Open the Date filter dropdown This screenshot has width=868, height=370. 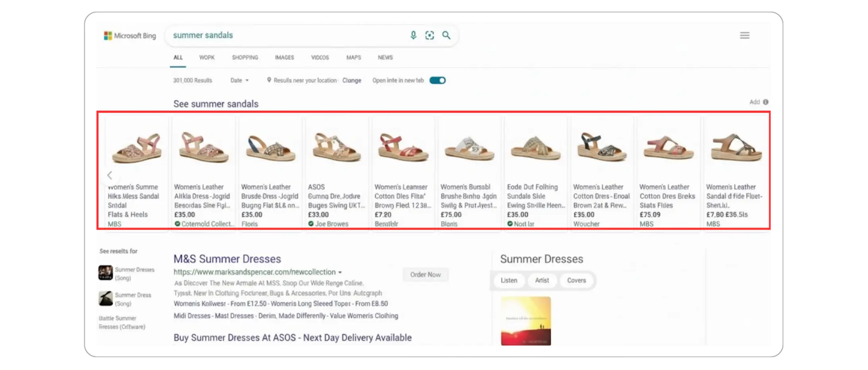point(239,80)
